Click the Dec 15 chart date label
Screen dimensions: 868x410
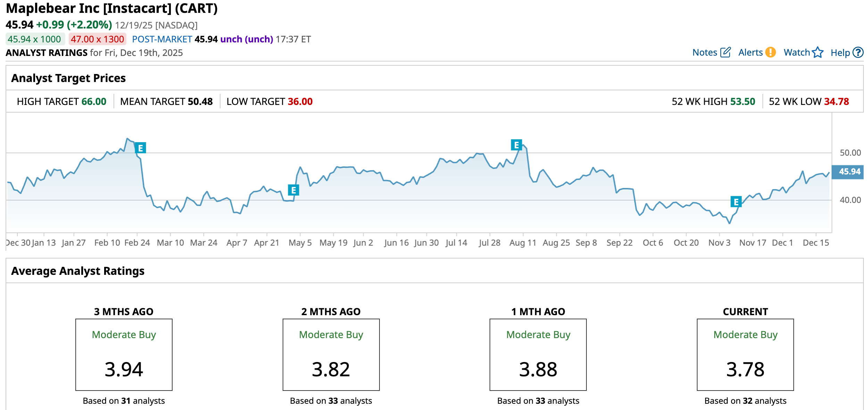816,243
